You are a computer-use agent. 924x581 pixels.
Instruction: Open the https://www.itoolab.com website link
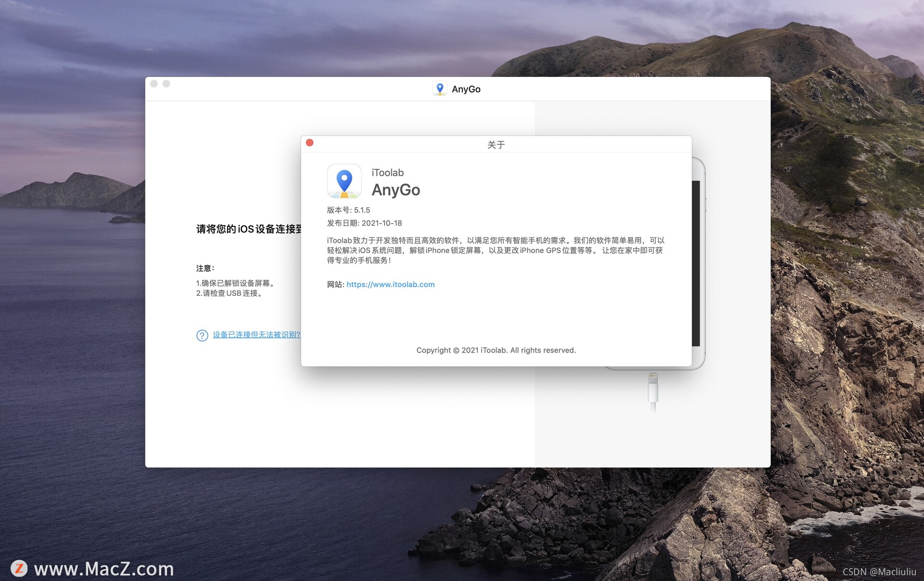(390, 284)
